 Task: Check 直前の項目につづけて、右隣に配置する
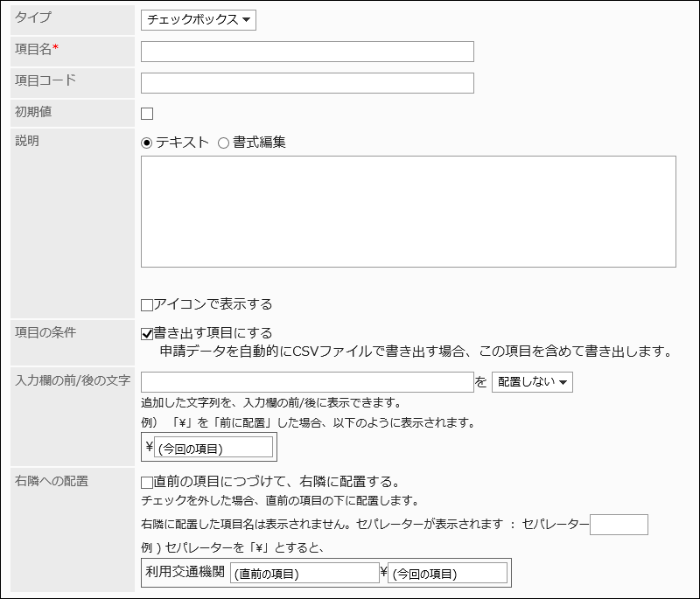click(x=147, y=483)
